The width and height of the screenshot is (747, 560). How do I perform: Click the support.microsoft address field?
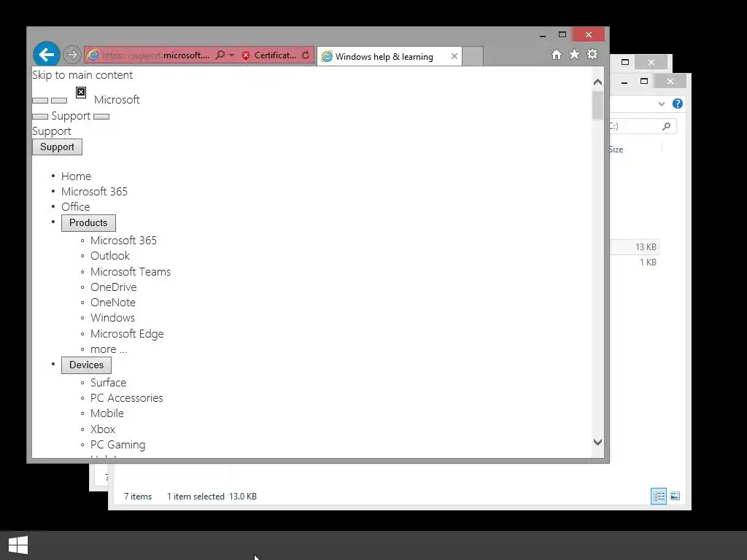pyautogui.click(x=155, y=55)
